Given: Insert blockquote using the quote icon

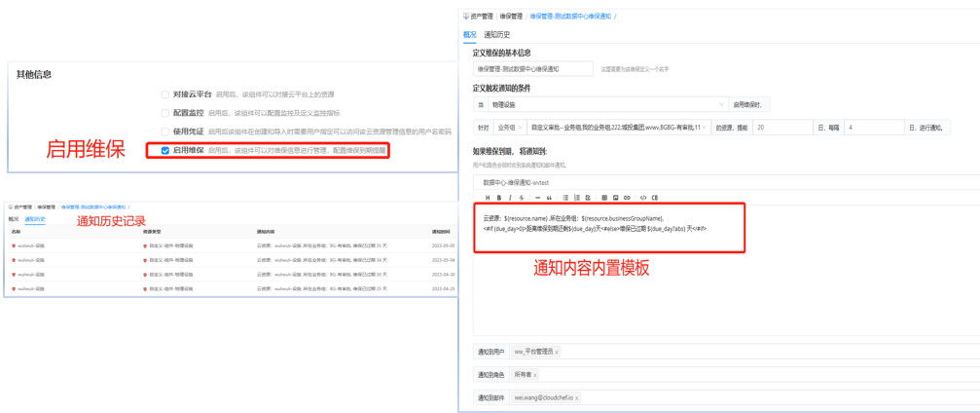Looking at the screenshot, I should click(x=549, y=197).
